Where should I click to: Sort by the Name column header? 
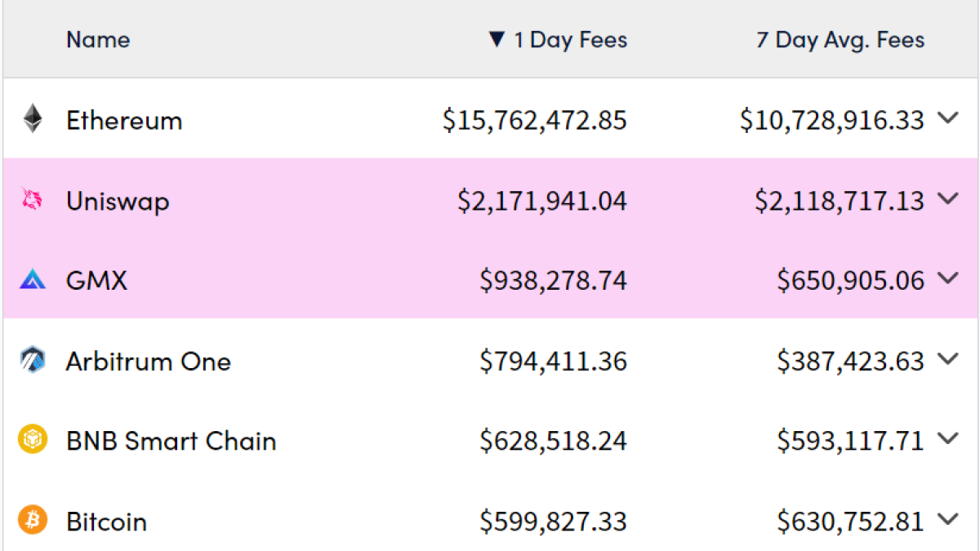pyautogui.click(x=98, y=40)
